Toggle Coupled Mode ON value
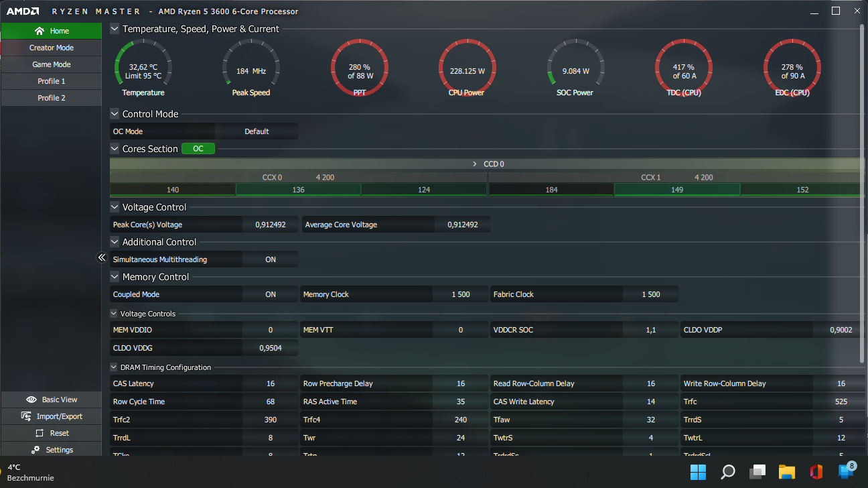This screenshot has width=868, height=488. (271, 294)
